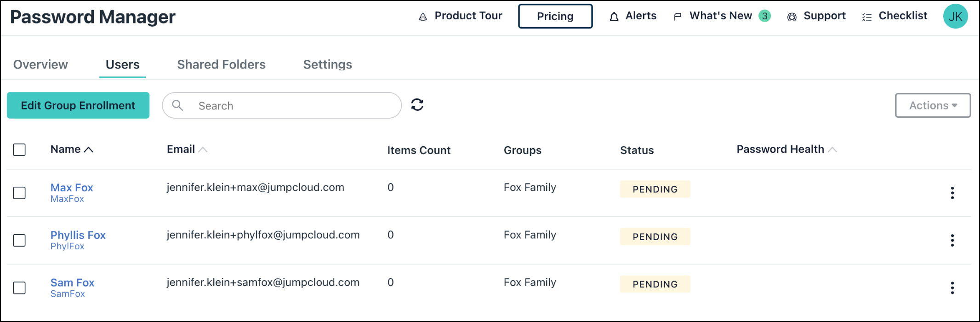Open the Settings tab

327,64
